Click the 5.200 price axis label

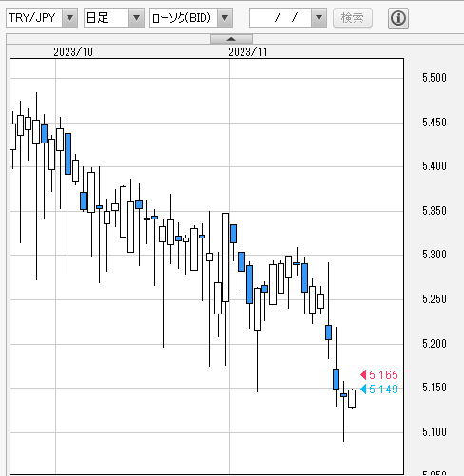click(435, 344)
